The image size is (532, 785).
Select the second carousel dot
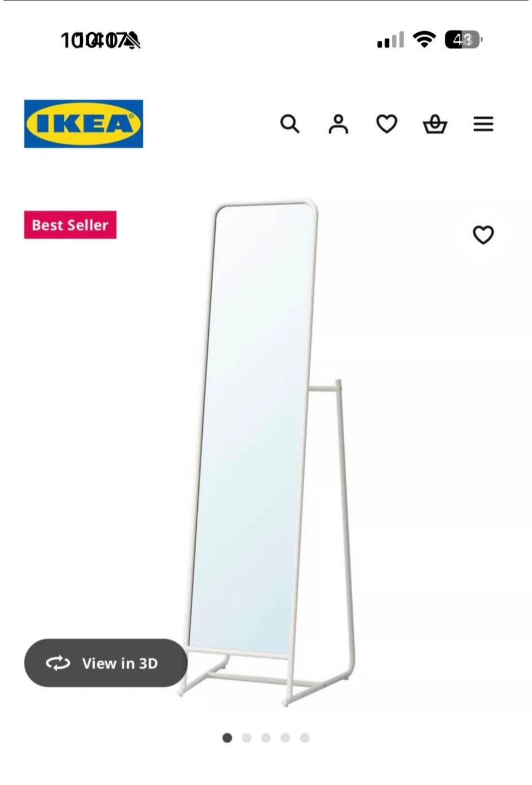pos(246,738)
